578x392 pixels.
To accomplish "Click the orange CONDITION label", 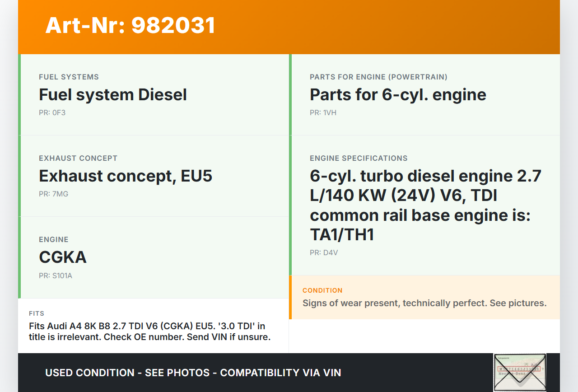I will 322,290.
